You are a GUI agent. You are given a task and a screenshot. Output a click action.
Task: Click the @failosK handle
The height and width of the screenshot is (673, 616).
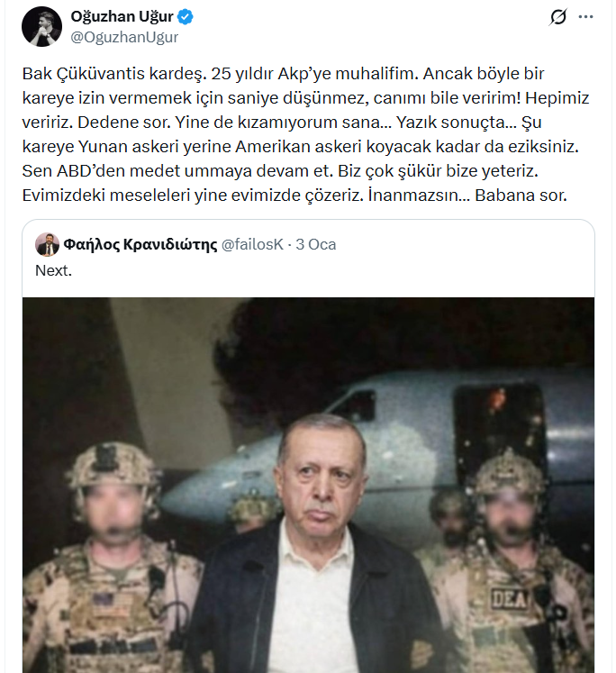(252, 245)
